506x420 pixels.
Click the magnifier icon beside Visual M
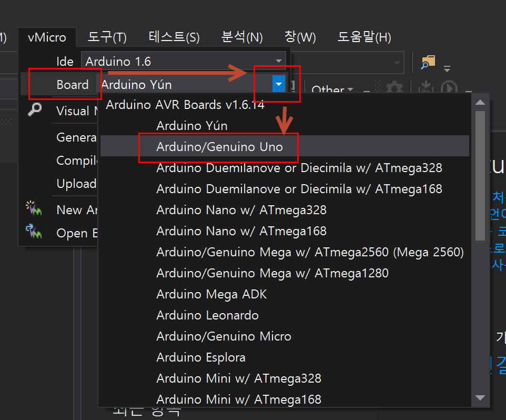point(35,109)
